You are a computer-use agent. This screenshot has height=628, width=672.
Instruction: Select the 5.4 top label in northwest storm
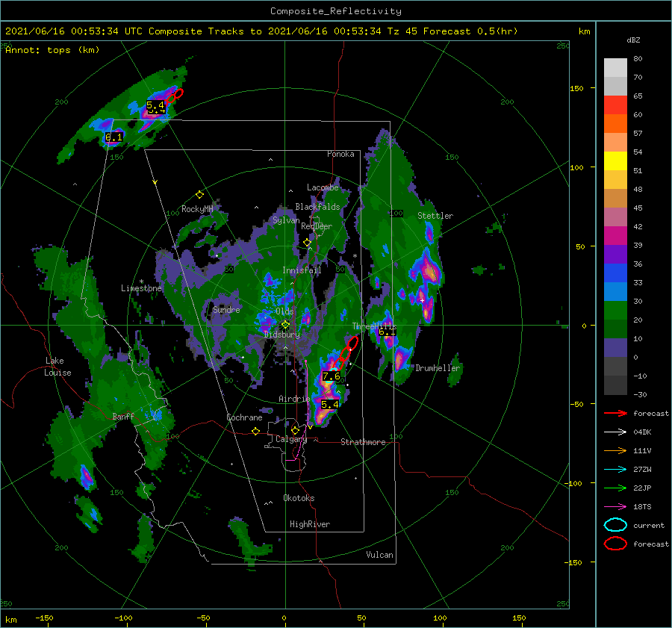[155, 105]
